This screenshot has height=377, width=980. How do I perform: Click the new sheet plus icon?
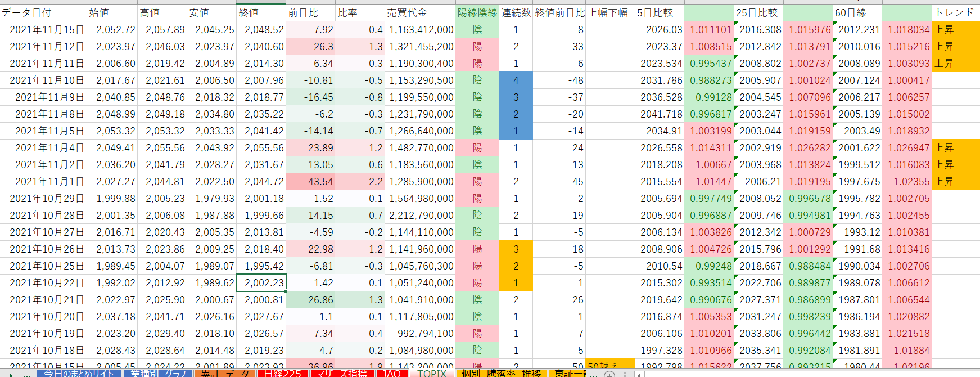[609, 374]
